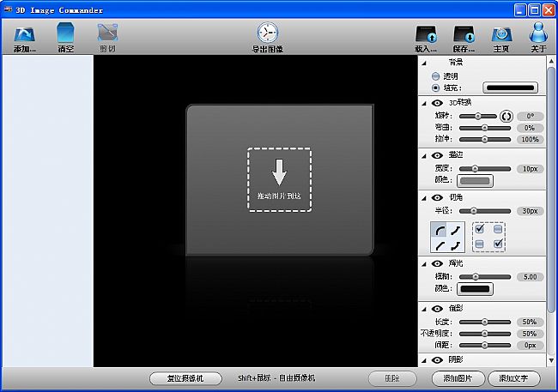558x392 pixels.
Task: Toggle the 3D转换 eye visibility icon
Action: pyautogui.click(x=437, y=103)
